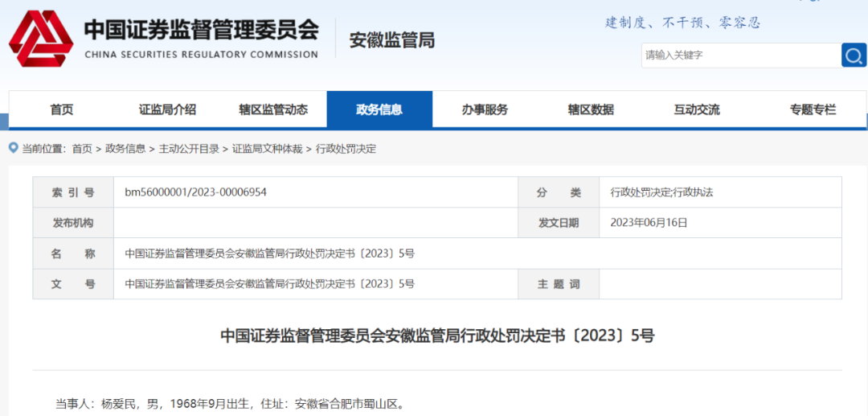Click the blue search magnifier button
The image size is (868, 416).
pyautogui.click(x=854, y=56)
